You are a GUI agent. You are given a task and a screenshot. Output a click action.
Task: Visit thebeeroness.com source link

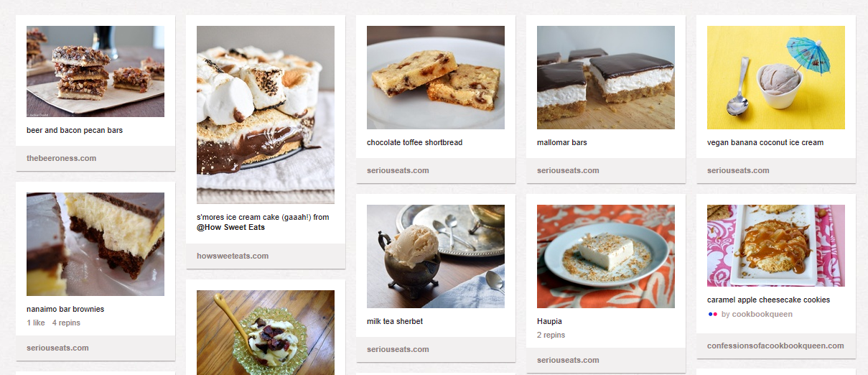pyautogui.click(x=61, y=158)
